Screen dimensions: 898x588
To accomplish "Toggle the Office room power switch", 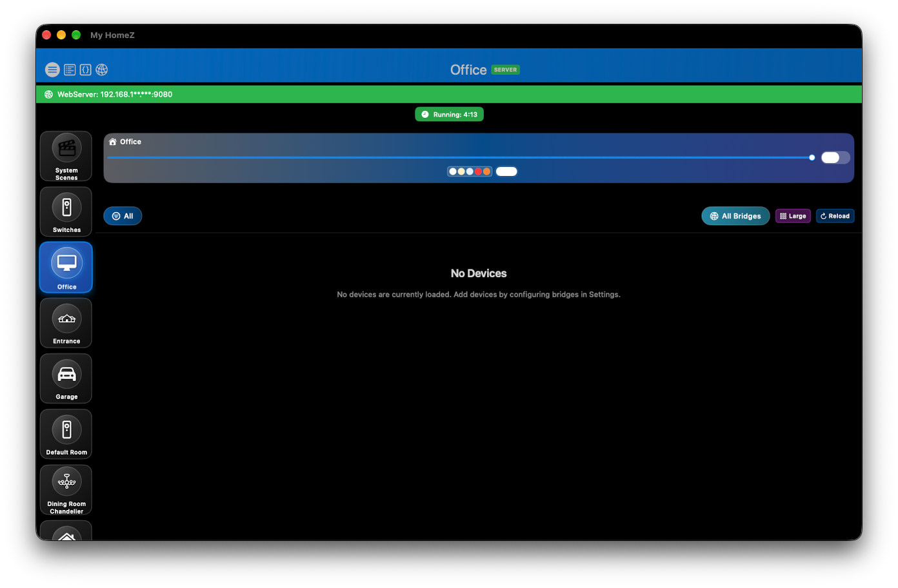I will pyautogui.click(x=835, y=157).
